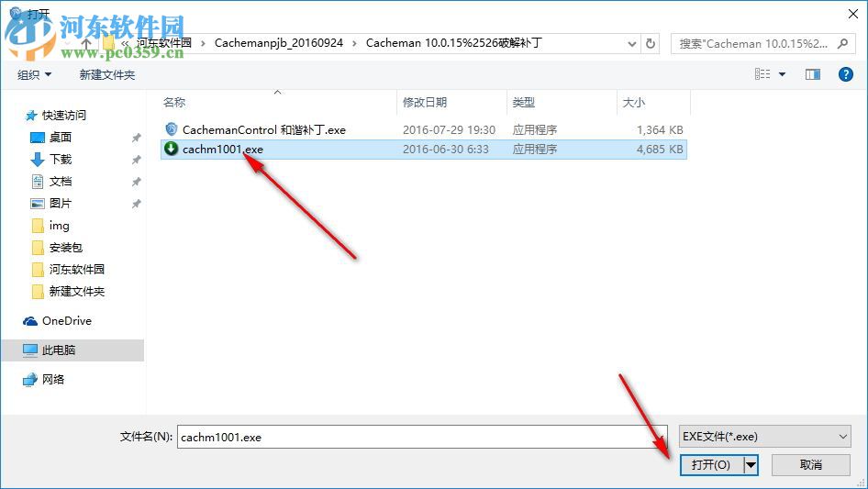Screen dimensions: 868x489
Task: Click the refresh button beside the address bar
Action: point(651,43)
